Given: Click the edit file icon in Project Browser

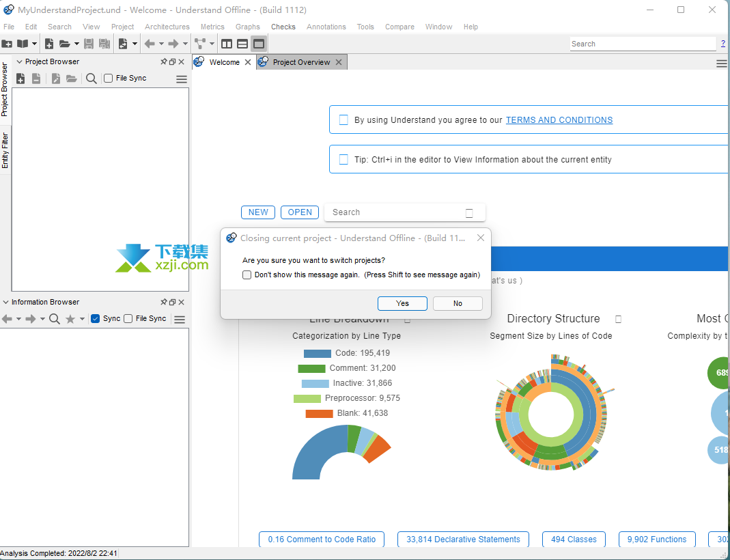Looking at the screenshot, I should click(x=56, y=79).
